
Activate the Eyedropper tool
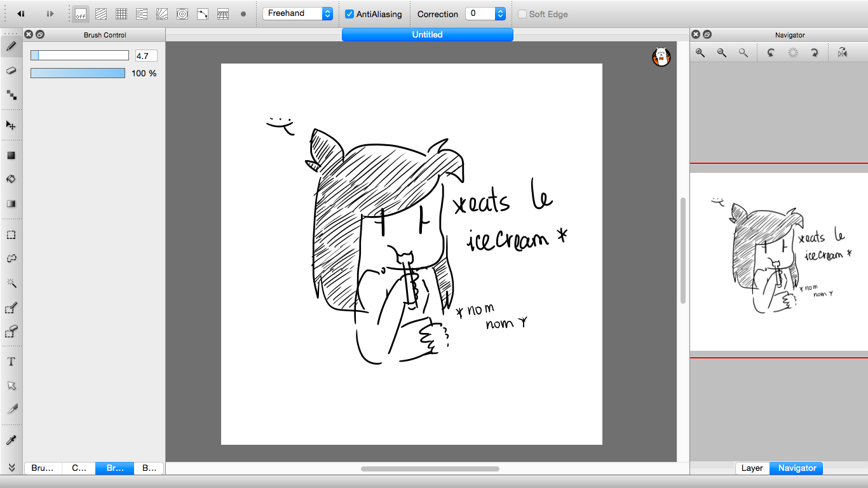pyautogui.click(x=11, y=440)
